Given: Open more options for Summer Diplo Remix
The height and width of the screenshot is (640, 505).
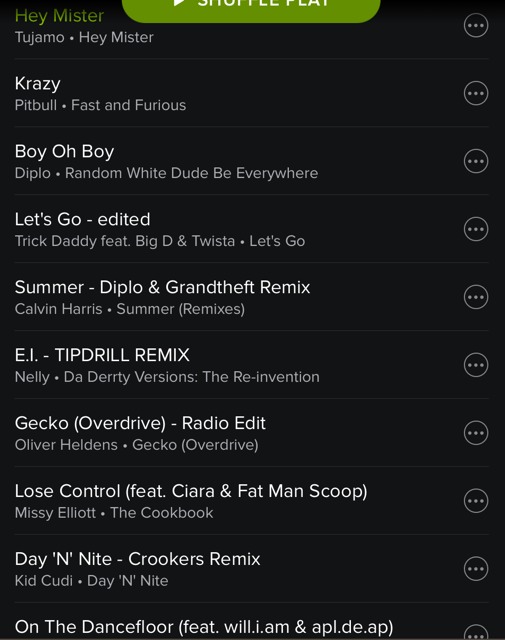Looking at the screenshot, I should pos(476,297).
